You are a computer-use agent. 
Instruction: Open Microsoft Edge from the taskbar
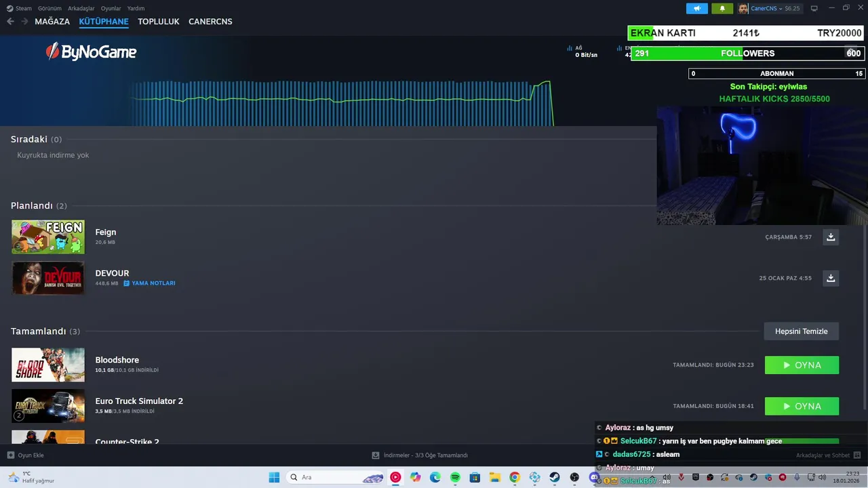click(435, 477)
